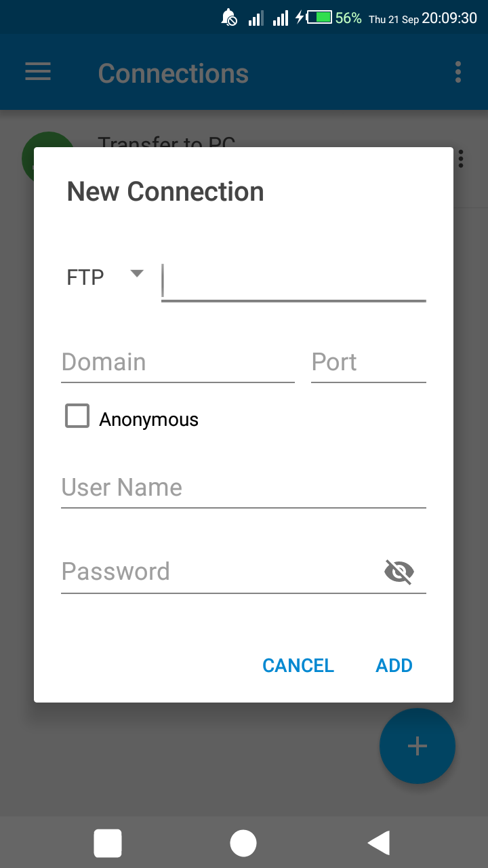Tap the floating plus button
488x868 pixels.
pos(418,746)
